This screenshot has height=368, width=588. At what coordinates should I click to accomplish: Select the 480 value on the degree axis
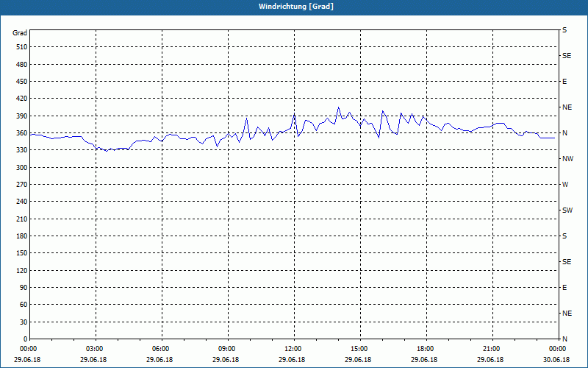22,64
